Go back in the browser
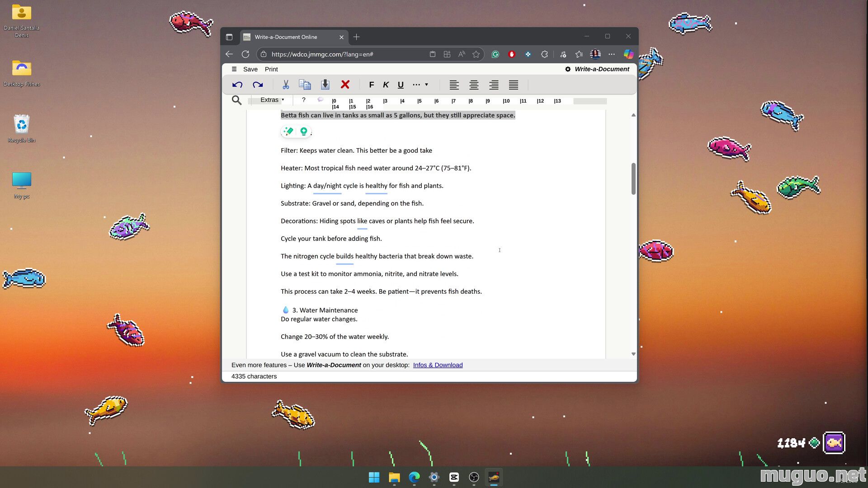Image resolution: width=868 pixels, height=488 pixels. pyautogui.click(x=229, y=54)
